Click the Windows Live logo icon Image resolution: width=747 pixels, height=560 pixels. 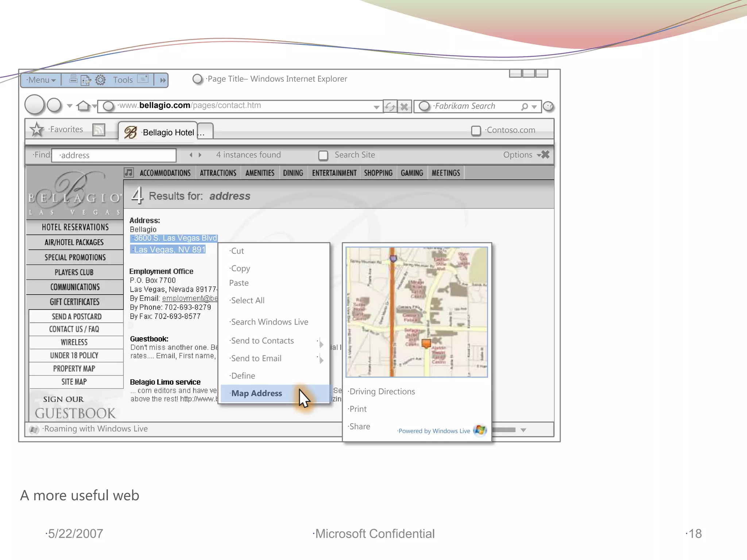(x=480, y=430)
